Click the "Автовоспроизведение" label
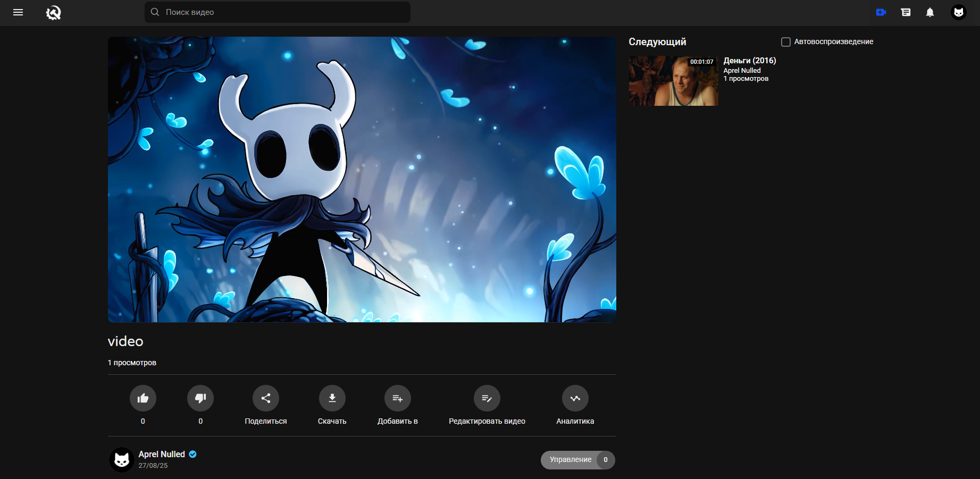 pyautogui.click(x=834, y=41)
